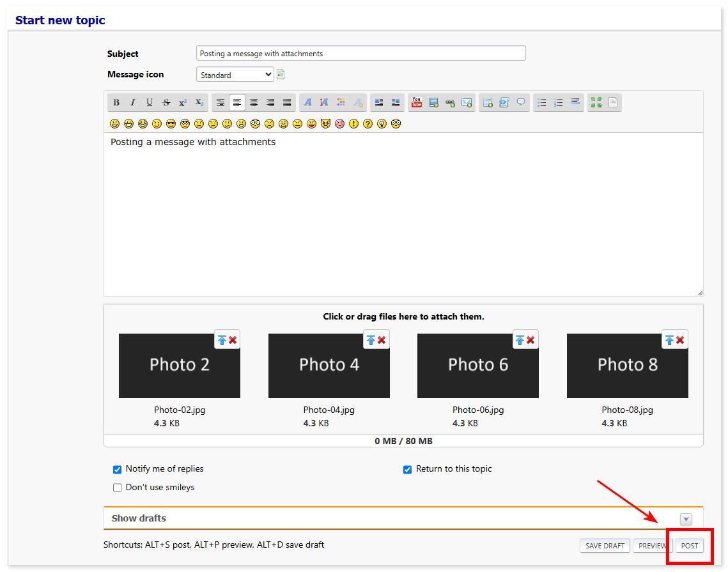Image resolution: width=728 pixels, height=572 pixels.
Task: Click the Post button
Action: click(689, 546)
